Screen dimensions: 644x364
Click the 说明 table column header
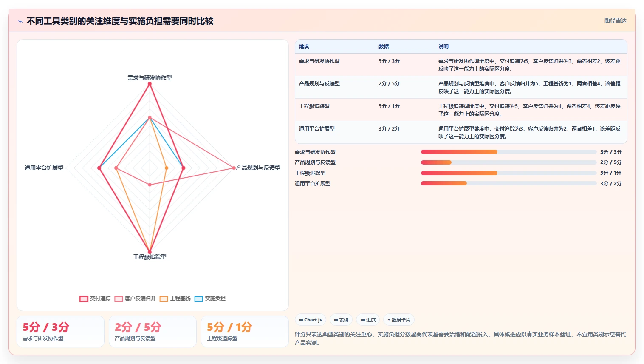point(443,47)
